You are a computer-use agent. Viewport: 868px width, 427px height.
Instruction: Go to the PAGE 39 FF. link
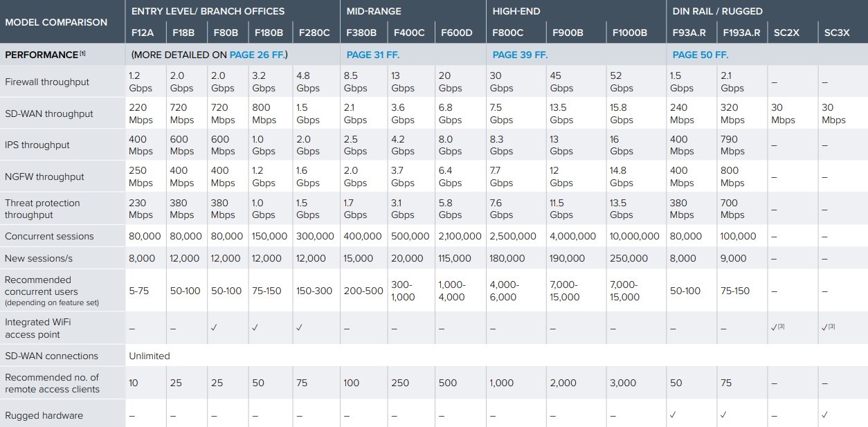click(x=520, y=54)
